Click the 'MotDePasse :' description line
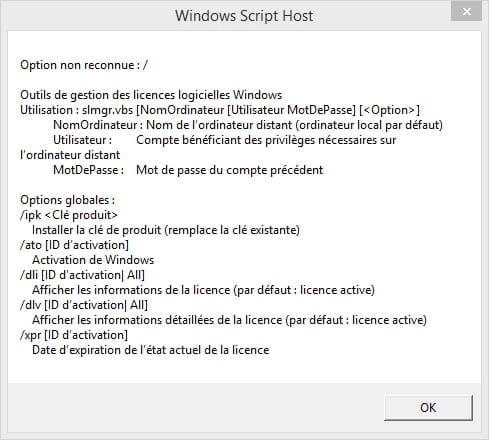The width and height of the screenshot is (489, 440). click(x=188, y=170)
